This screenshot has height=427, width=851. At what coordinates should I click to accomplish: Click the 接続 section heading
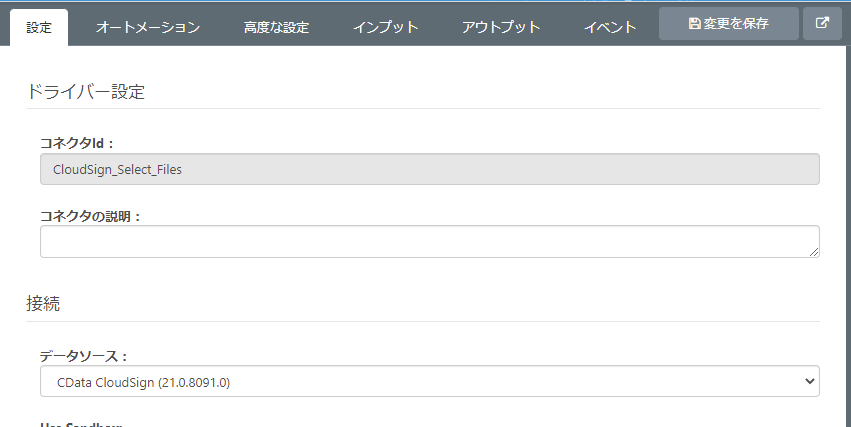43,302
